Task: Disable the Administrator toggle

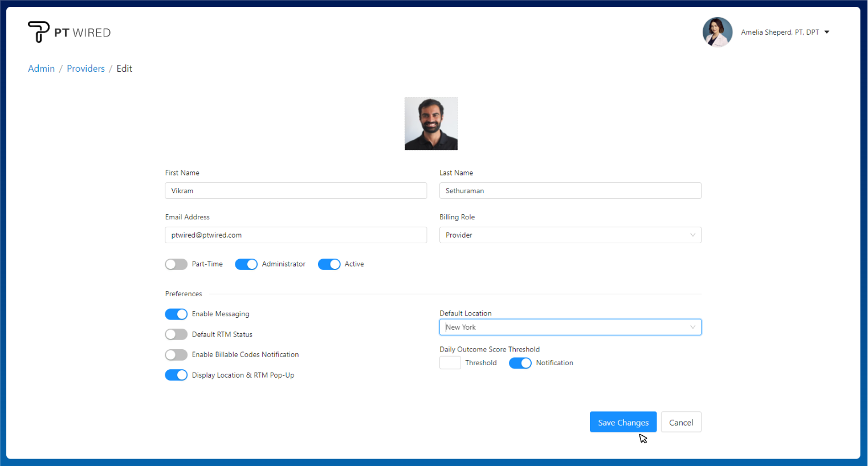Action: click(246, 264)
